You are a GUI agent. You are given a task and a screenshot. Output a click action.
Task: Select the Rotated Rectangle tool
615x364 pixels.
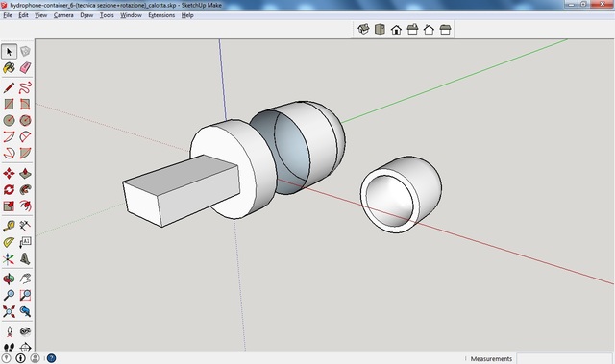(25, 105)
